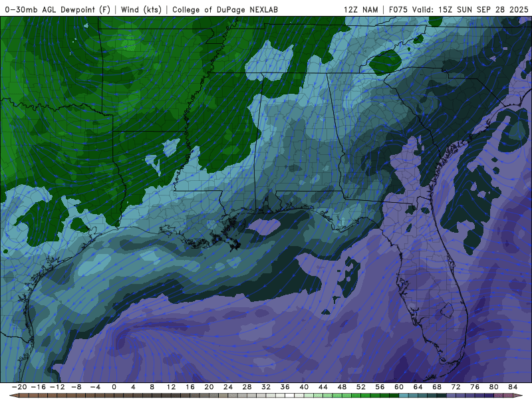The width and height of the screenshot is (532, 399).
Task: Click the '80' value on the color scale
Action: point(494,387)
